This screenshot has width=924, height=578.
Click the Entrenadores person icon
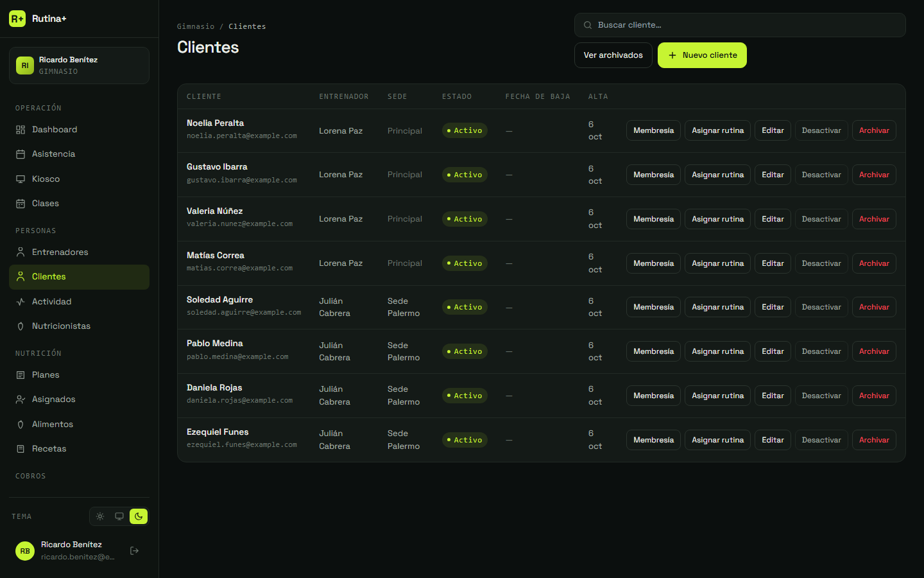(x=21, y=252)
